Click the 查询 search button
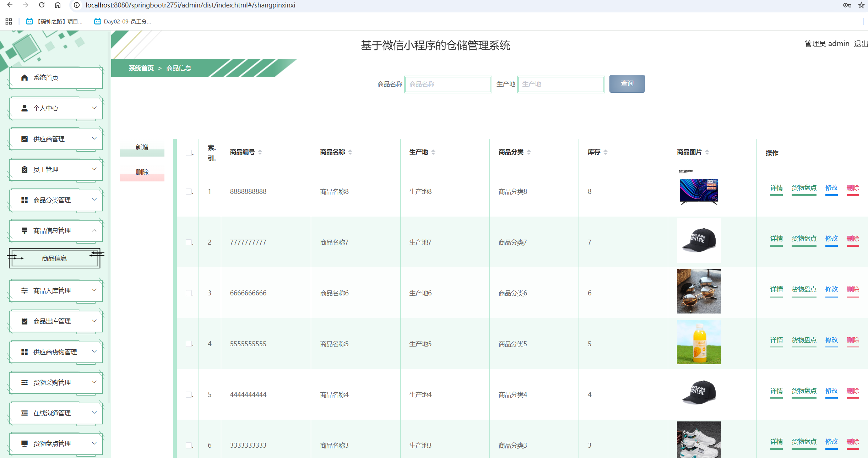The width and height of the screenshot is (868, 458). coord(626,84)
